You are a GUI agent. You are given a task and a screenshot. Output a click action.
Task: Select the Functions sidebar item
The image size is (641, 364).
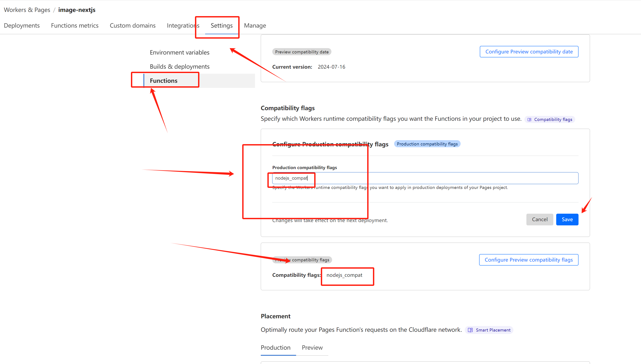(x=163, y=81)
